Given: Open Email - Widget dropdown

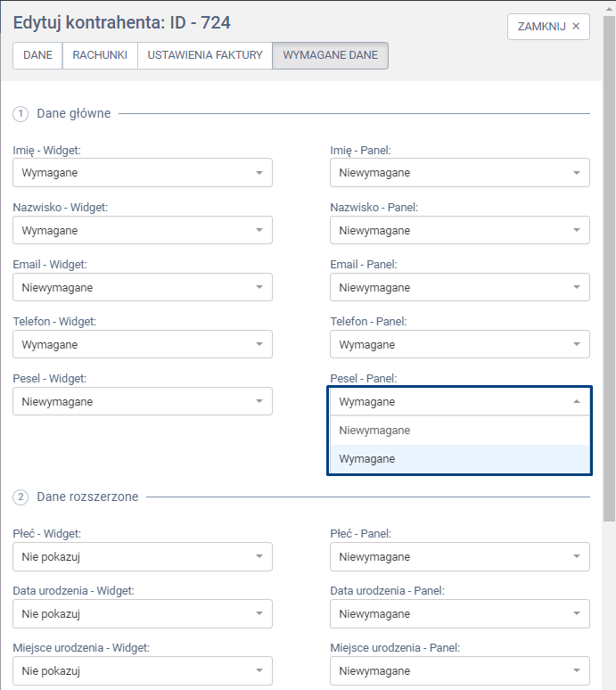Looking at the screenshot, I should 143,287.
